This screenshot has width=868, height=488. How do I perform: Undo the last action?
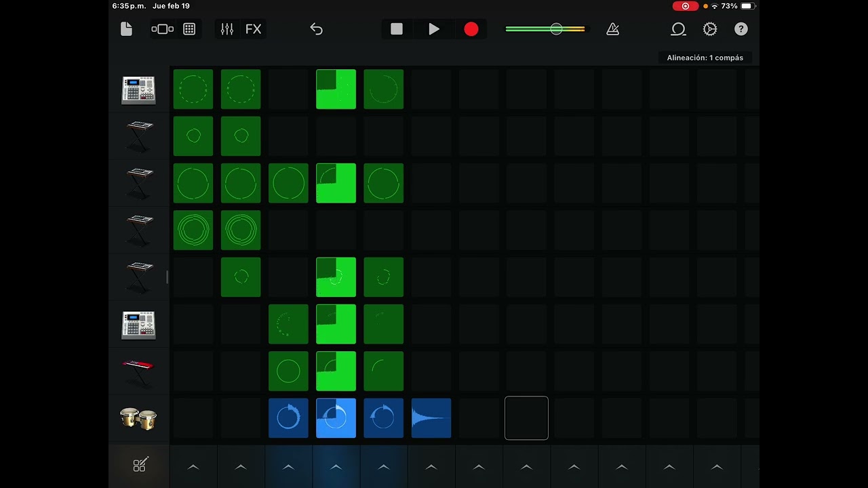click(x=316, y=29)
